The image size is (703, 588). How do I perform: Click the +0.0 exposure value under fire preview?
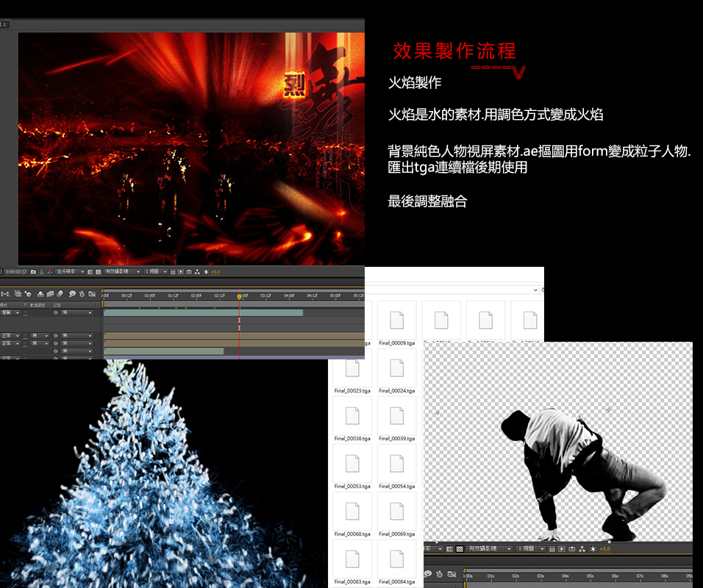tap(215, 272)
